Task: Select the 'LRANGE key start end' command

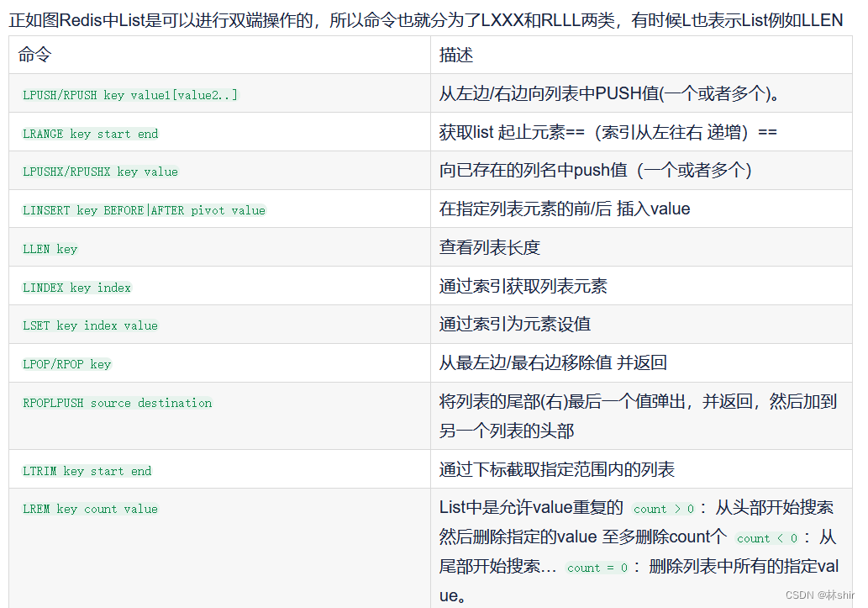Action: (90, 134)
